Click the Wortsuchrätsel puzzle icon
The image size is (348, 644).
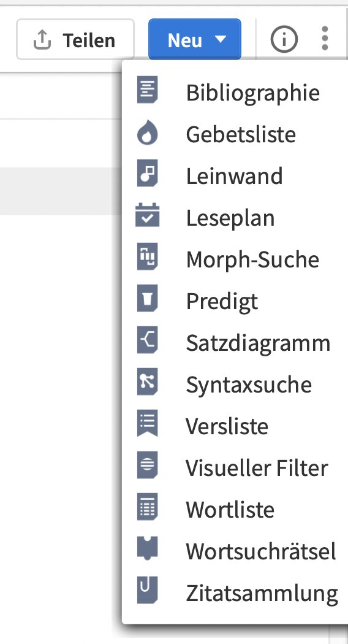click(147, 548)
